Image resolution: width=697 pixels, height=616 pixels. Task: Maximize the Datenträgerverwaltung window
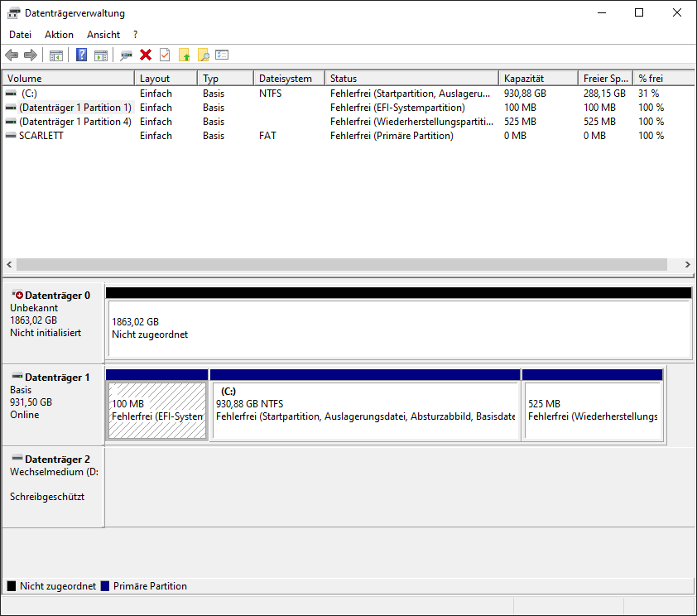click(x=639, y=13)
